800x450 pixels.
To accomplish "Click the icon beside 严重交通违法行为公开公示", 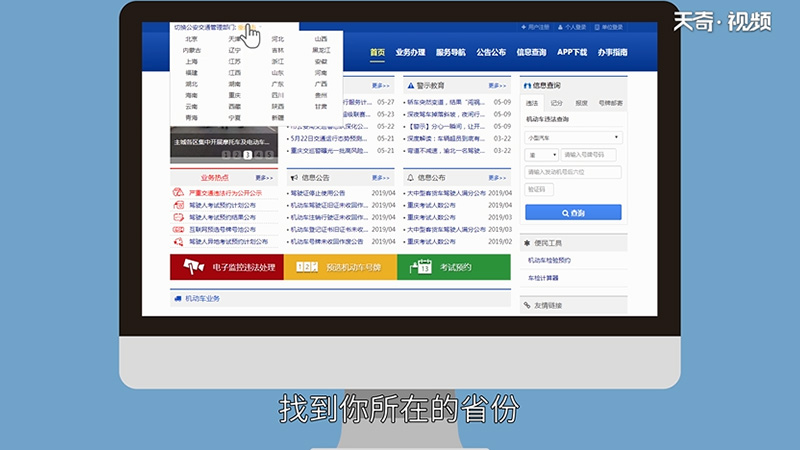I will coord(178,192).
